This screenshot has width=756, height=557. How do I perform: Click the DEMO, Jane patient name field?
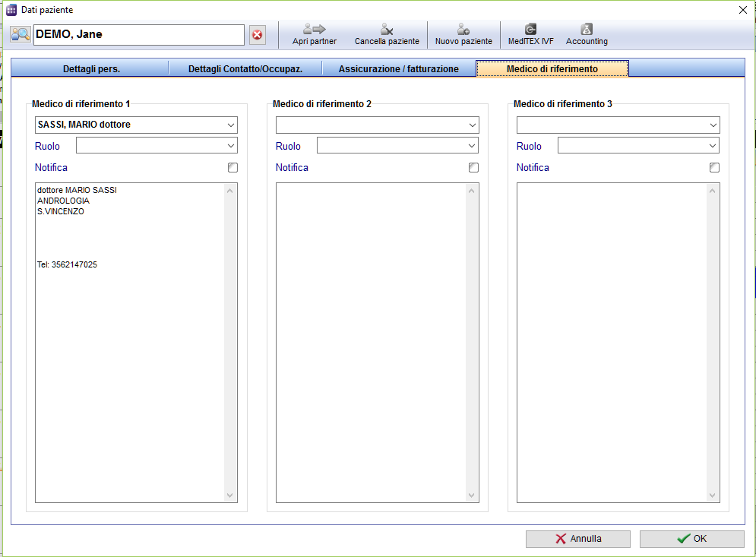tap(139, 35)
